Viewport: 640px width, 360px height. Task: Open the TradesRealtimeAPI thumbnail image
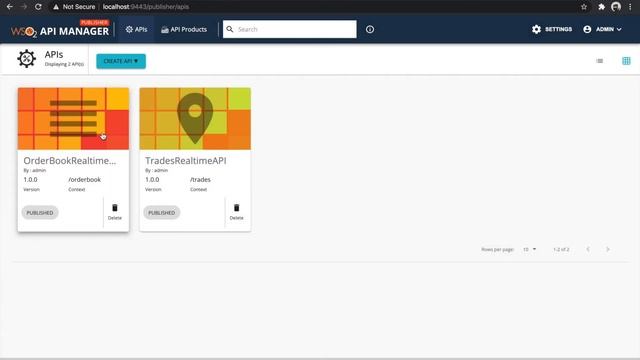click(195, 118)
